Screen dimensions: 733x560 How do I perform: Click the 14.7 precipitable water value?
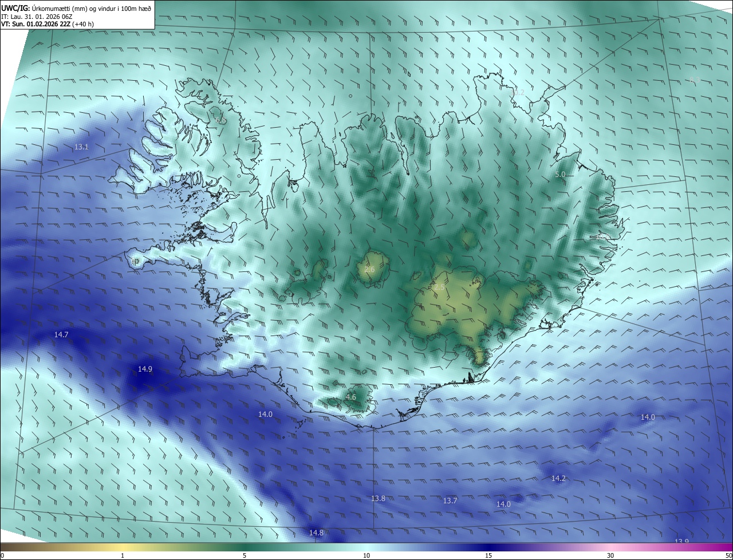click(x=61, y=334)
